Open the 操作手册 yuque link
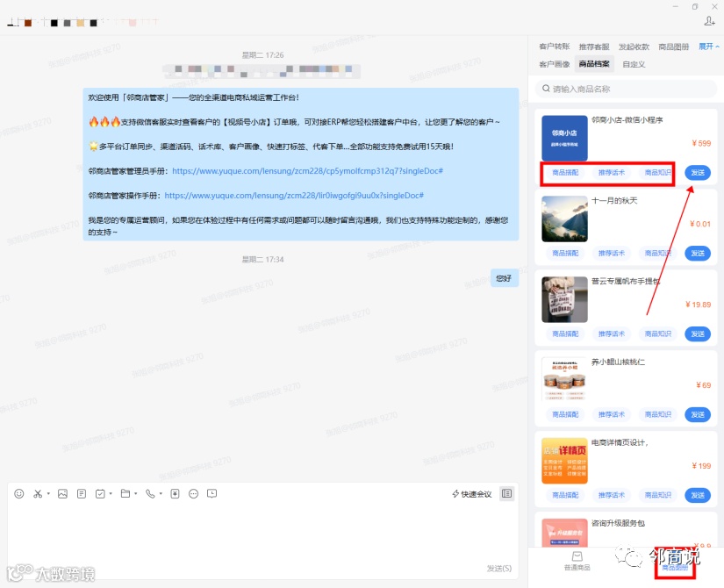The height and width of the screenshot is (588, 724). pos(294,196)
